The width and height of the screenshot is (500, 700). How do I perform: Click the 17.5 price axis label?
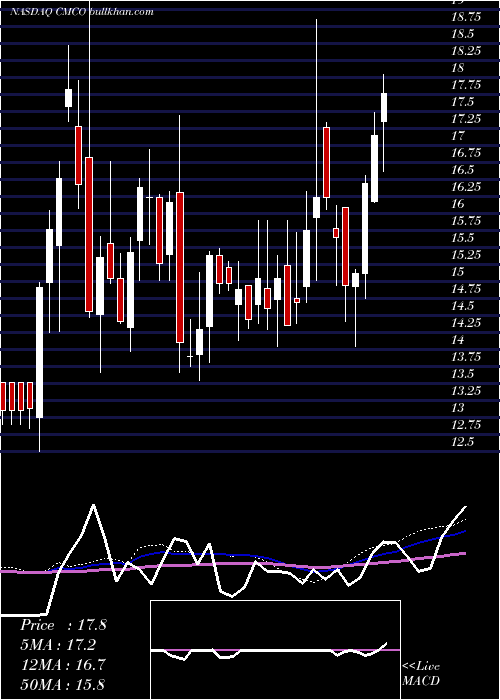click(x=464, y=102)
